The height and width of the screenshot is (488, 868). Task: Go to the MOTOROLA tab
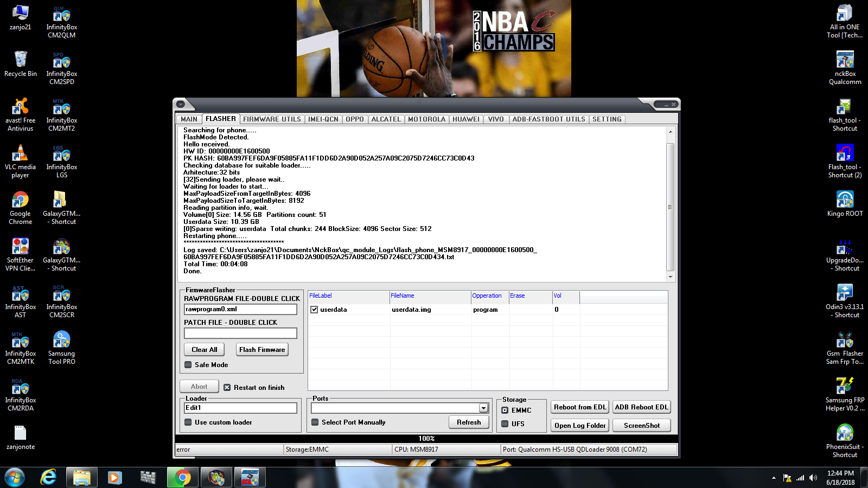point(427,119)
